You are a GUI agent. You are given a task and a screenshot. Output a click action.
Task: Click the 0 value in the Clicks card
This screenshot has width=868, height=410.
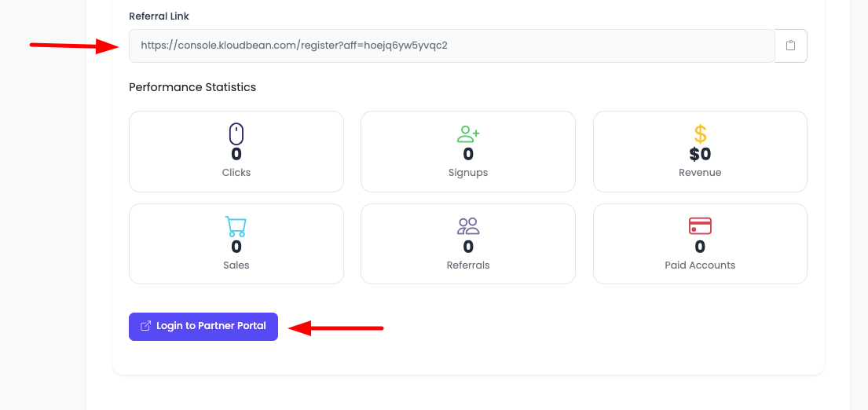pyautogui.click(x=236, y=154)
